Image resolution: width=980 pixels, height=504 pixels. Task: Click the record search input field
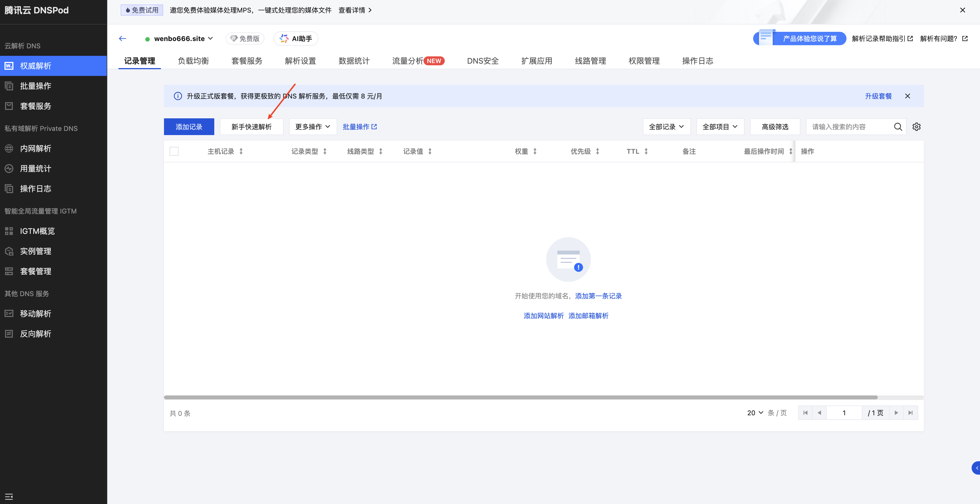[848, 127]
